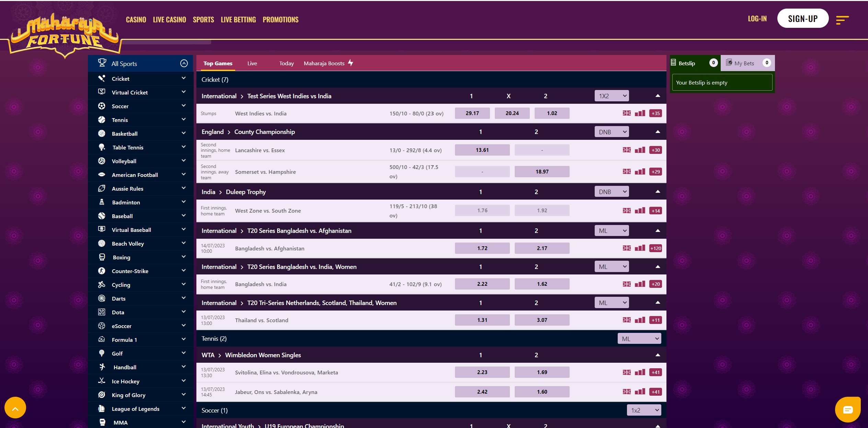868x428 pixels.
Task: Collapse the All Sports sidebar list
Action: [x=184, y=63]
